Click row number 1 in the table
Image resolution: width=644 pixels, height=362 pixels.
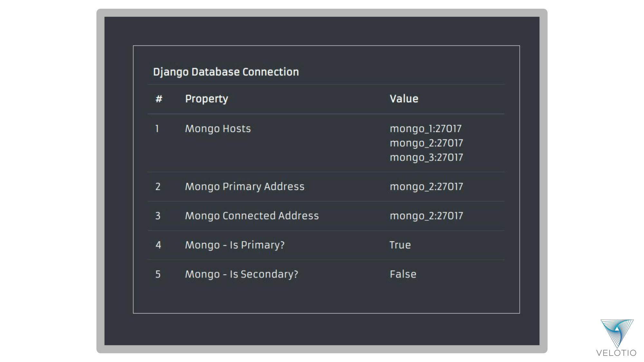click(x=157, y=129)
